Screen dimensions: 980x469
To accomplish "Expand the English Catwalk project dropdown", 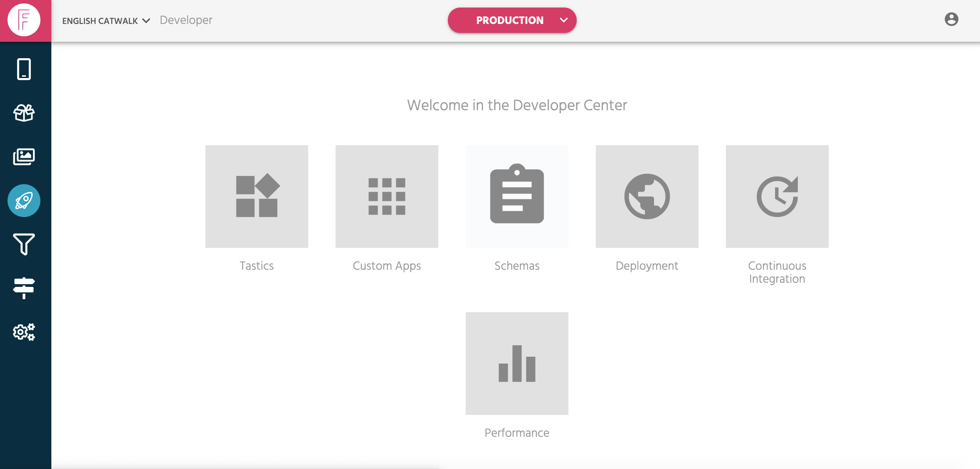I will tap(106, 21).
